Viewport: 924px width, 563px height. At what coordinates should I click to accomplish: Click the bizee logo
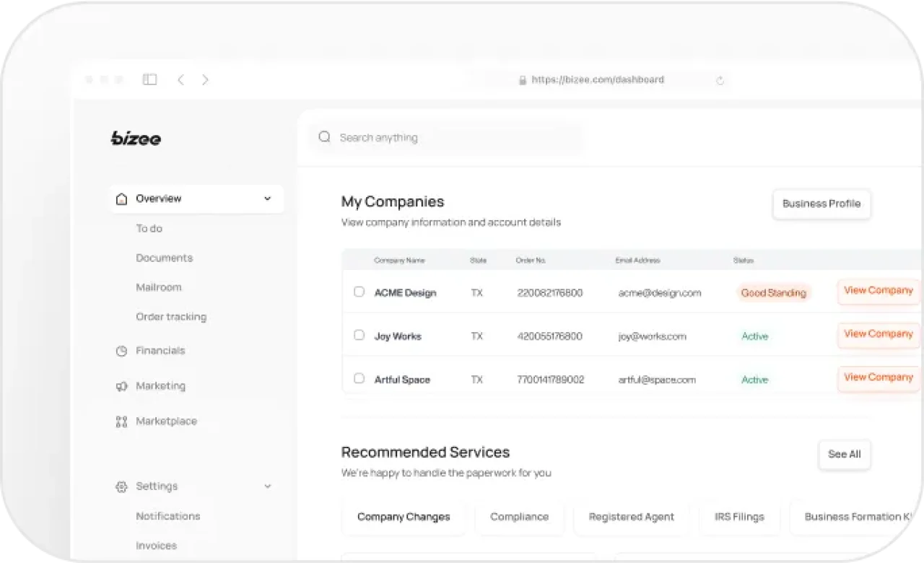[x=136, y=139]
